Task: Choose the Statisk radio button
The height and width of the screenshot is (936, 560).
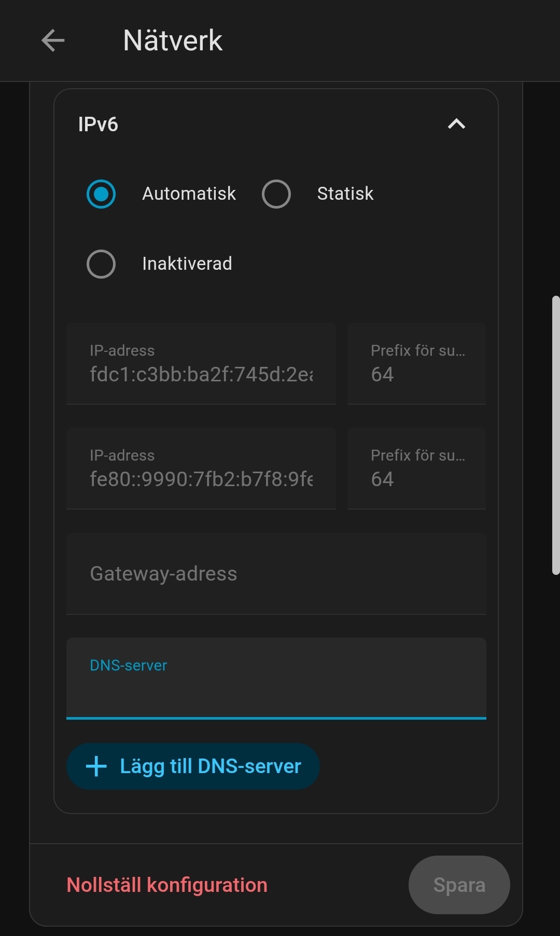Action: click(x=276, y=194)
